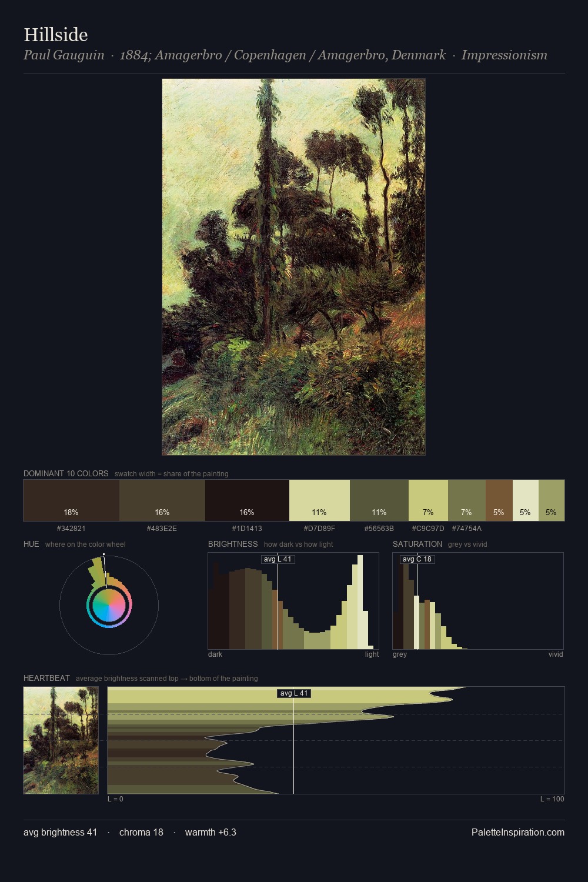Click the 'dark' brightness axis label
This screenshot has height=882, width=588.
tap(215, 654)
